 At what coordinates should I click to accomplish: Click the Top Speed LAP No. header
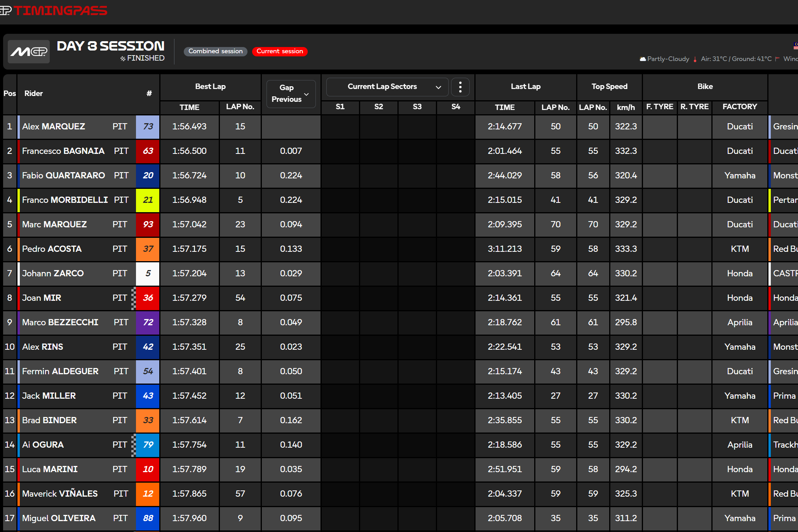click(593, 107)
